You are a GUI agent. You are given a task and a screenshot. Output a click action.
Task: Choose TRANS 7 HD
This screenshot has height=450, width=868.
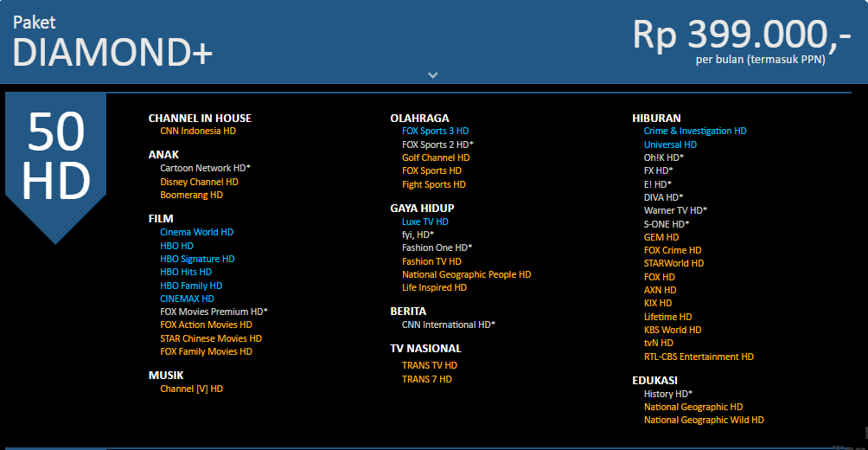pos(427,380)
